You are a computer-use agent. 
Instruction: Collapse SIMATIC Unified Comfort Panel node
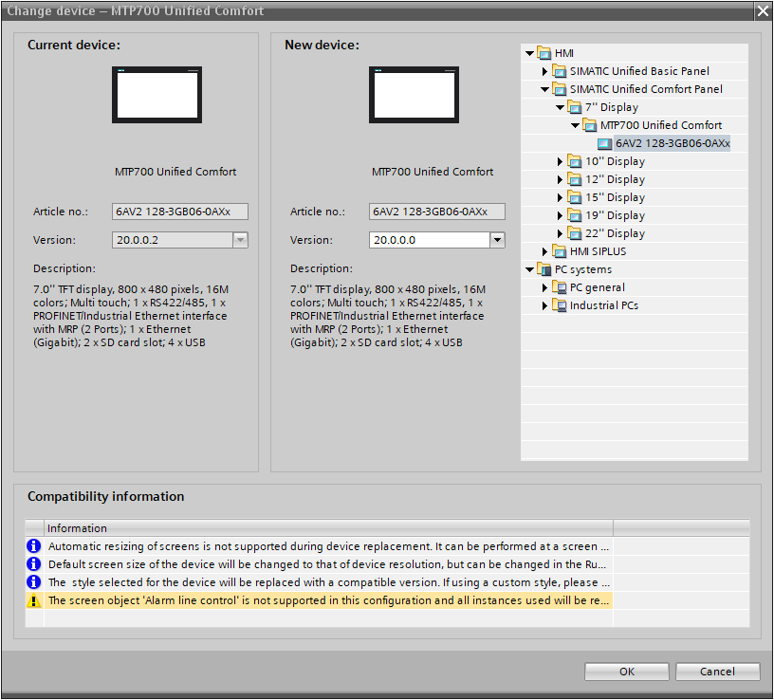point(545,89)
